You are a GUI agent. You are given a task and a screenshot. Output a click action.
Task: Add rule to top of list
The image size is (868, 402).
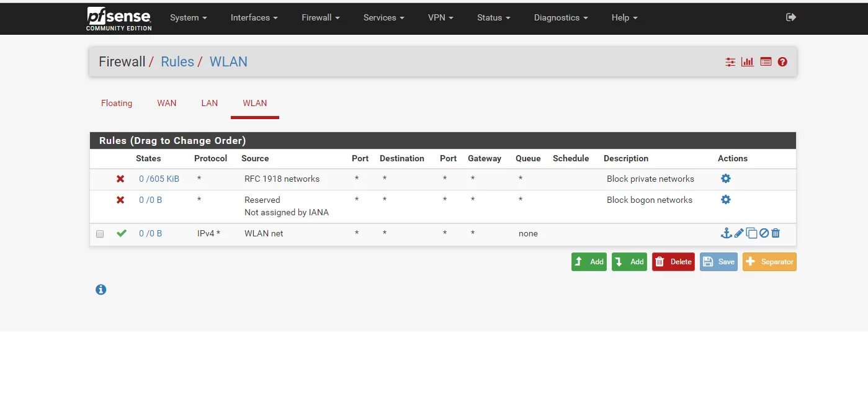(x=589, y=262)
